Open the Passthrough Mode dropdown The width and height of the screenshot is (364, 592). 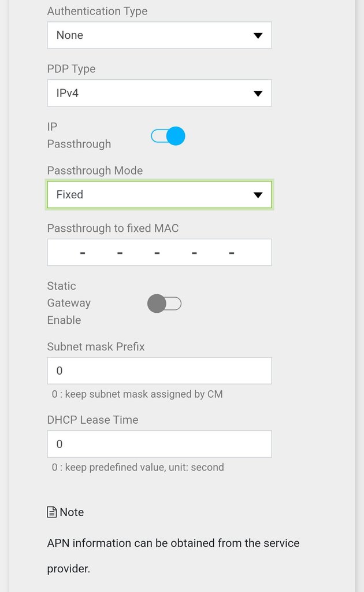coord(159,195)
